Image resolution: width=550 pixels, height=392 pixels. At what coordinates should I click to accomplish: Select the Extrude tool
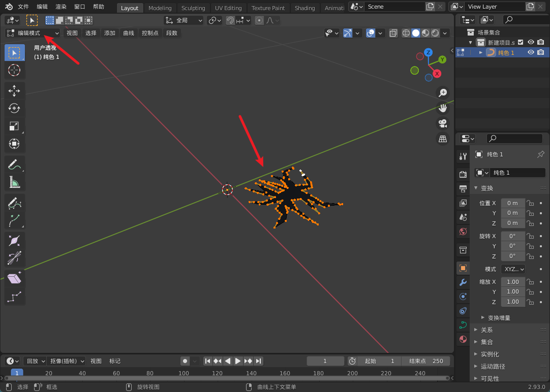point(14,220)
